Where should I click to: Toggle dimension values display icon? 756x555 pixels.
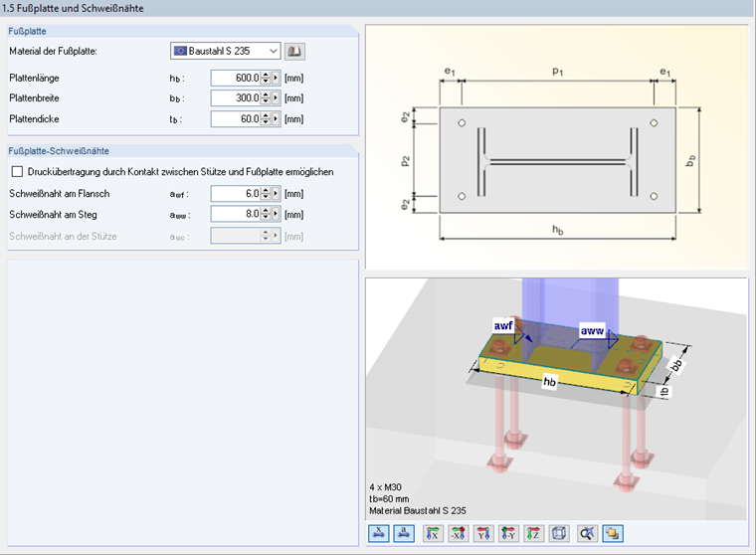click(404, 534)
